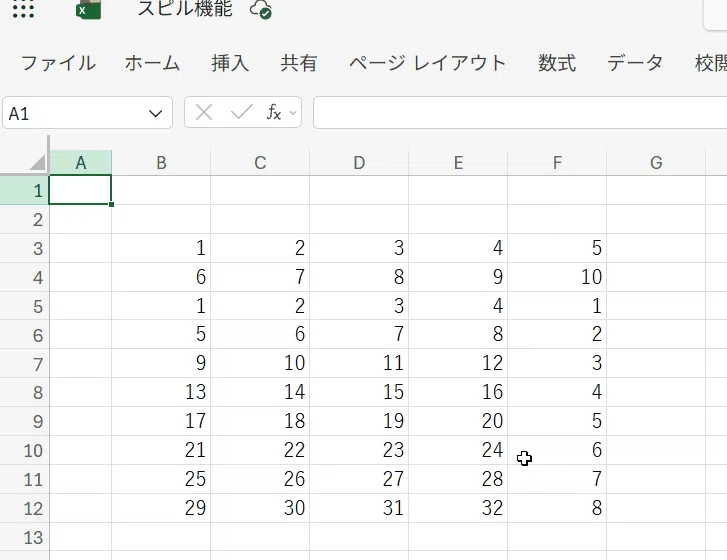Select column C header

tap(260, 163)
